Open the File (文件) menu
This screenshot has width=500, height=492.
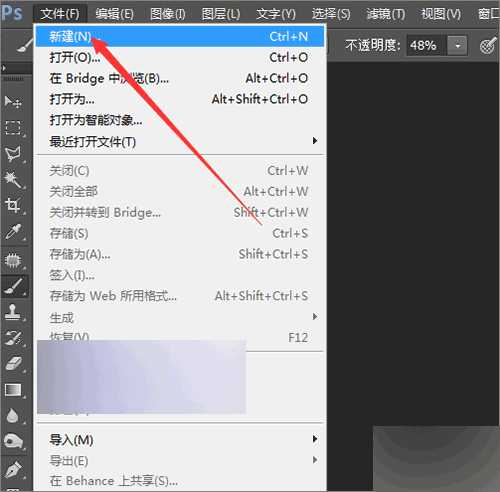tap(60, 14)
